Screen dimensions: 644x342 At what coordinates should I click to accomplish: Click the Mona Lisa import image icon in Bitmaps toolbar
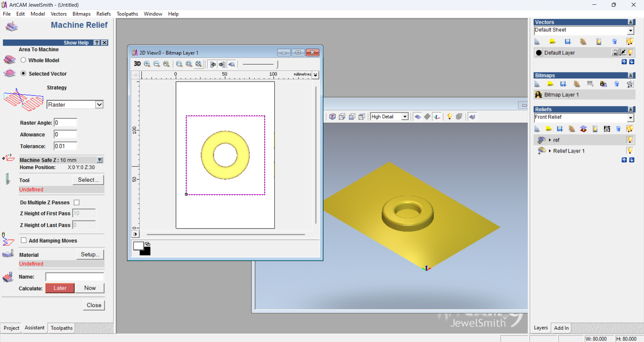coord(603,84)
